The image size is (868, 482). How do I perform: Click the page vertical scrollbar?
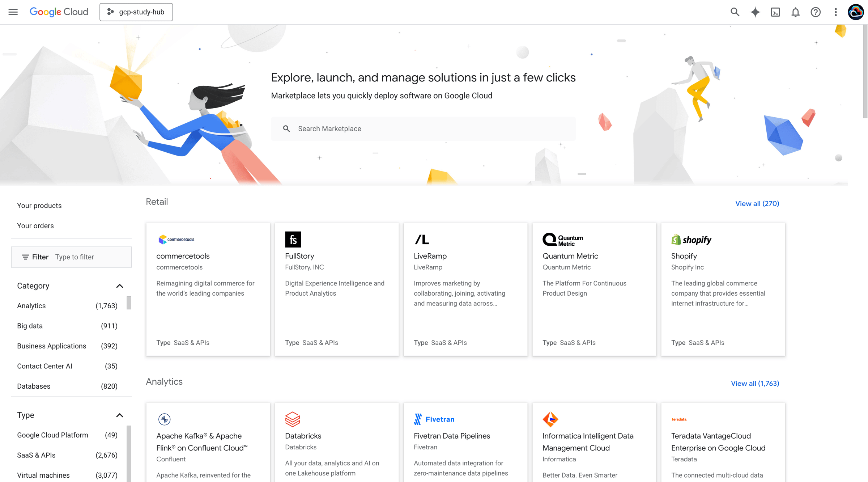click(865, 71)
